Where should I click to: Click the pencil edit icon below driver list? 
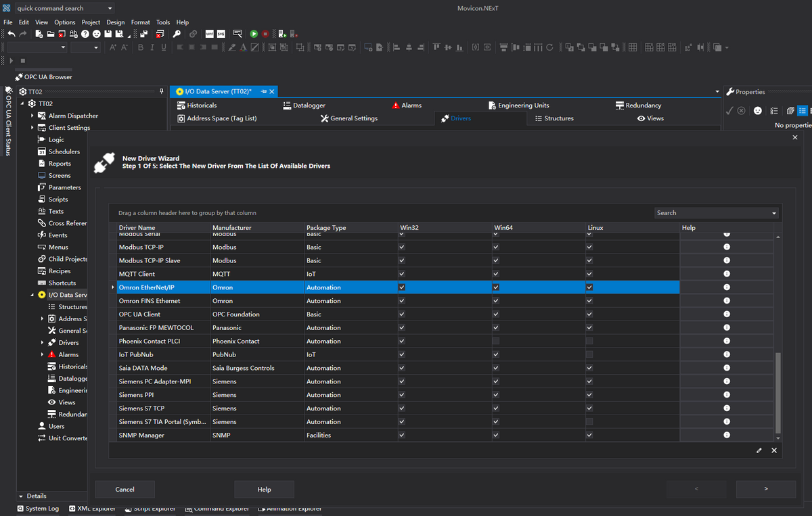click(x=759, y=450)
